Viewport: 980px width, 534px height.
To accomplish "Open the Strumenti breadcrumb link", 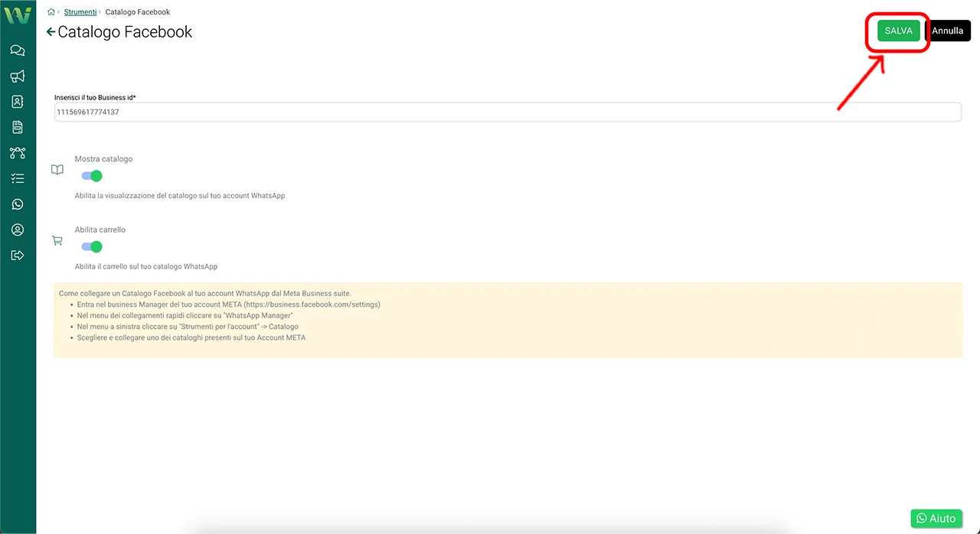I will (x=80, y=12).
